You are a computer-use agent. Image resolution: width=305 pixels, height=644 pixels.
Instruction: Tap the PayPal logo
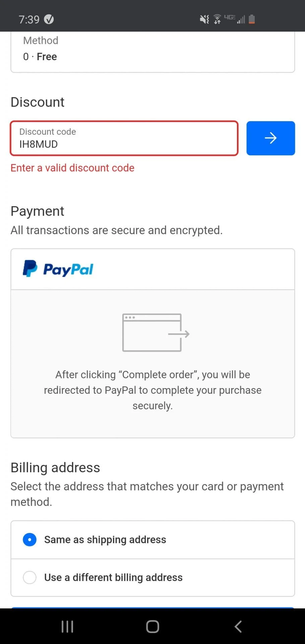click(58, 269)
